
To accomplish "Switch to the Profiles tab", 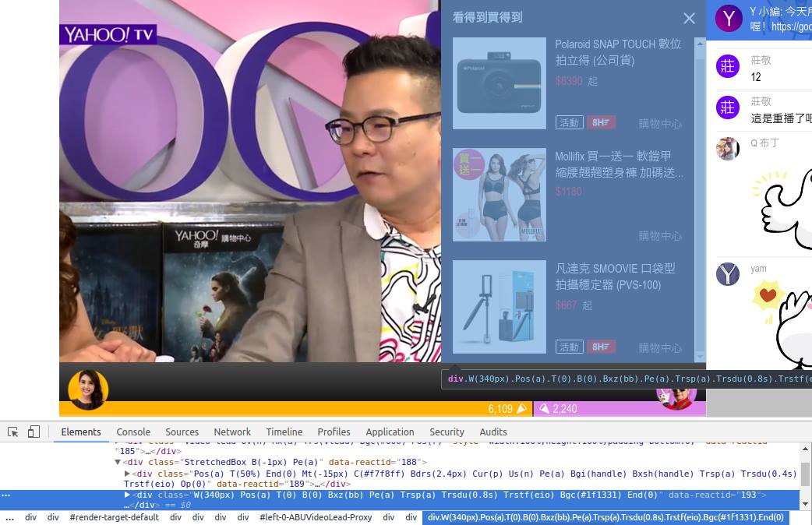I will [x=334, y=432].
